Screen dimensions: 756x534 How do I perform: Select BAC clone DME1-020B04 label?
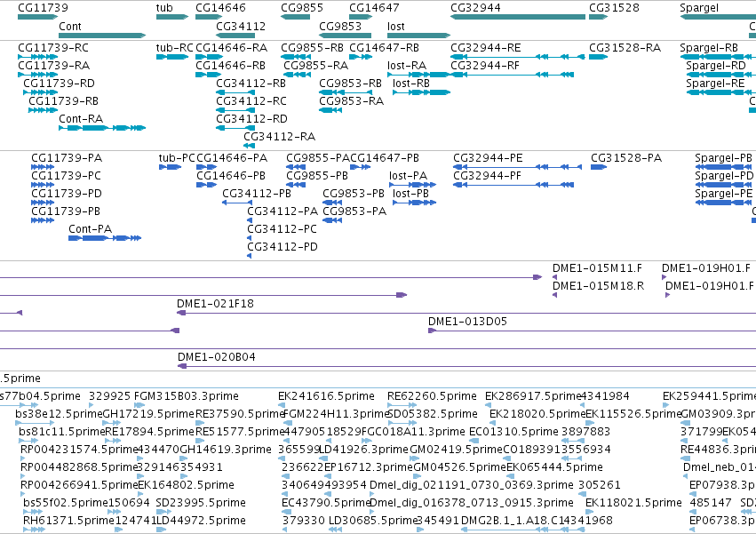[217, 357]
